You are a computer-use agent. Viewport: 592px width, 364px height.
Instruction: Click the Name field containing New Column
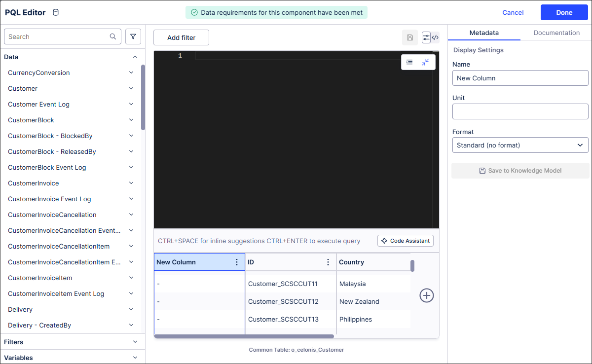[520, 78]
